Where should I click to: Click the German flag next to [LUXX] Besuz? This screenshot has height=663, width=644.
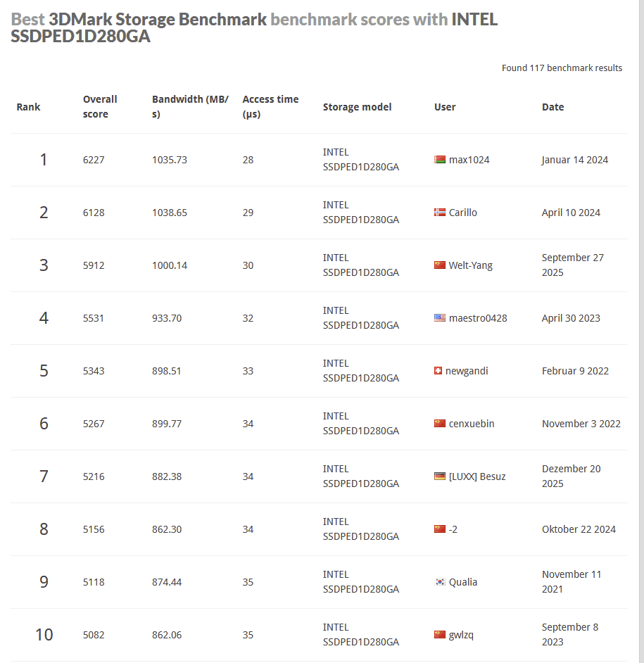click(440, 476)
